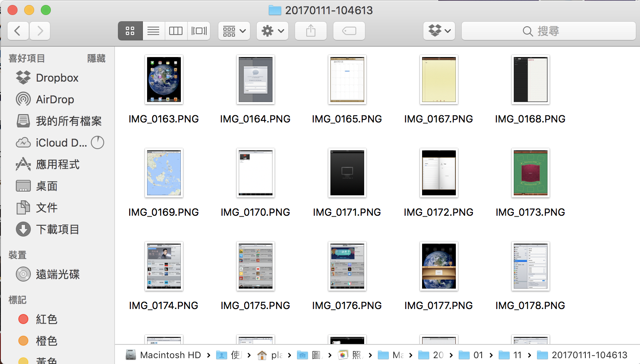Select the IMG_0169.PNG map thumbnail
This screenshot has height=364, width=640.
(164, 173)
